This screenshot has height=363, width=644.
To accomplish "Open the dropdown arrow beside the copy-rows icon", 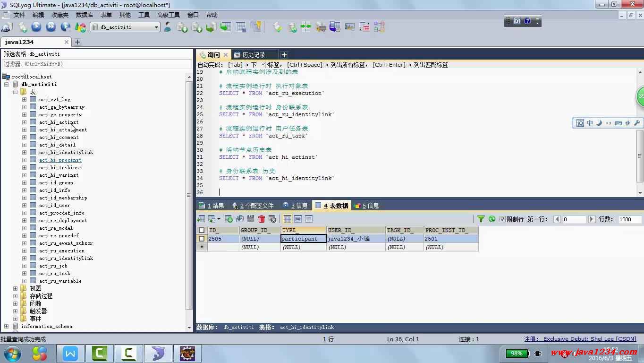I will tap(219, 219).
